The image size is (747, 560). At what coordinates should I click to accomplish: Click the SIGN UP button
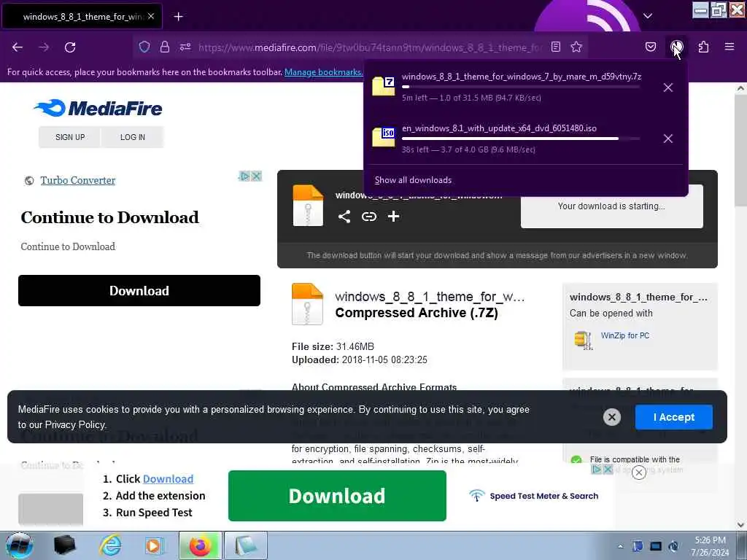pos(70,137)
